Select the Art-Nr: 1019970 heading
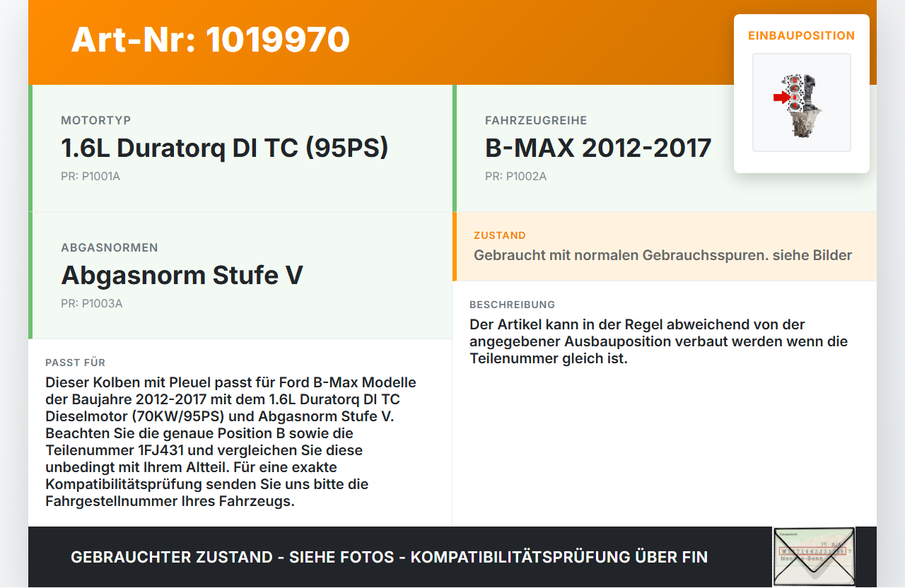Screen dimensions: 905x588 point(210,40)
